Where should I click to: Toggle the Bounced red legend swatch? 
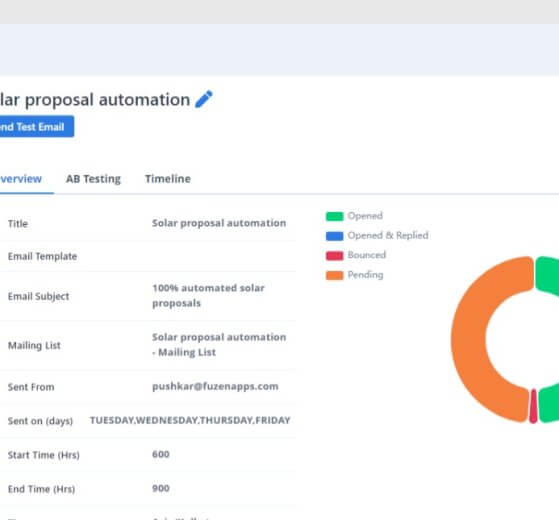(x=334, y=256)
